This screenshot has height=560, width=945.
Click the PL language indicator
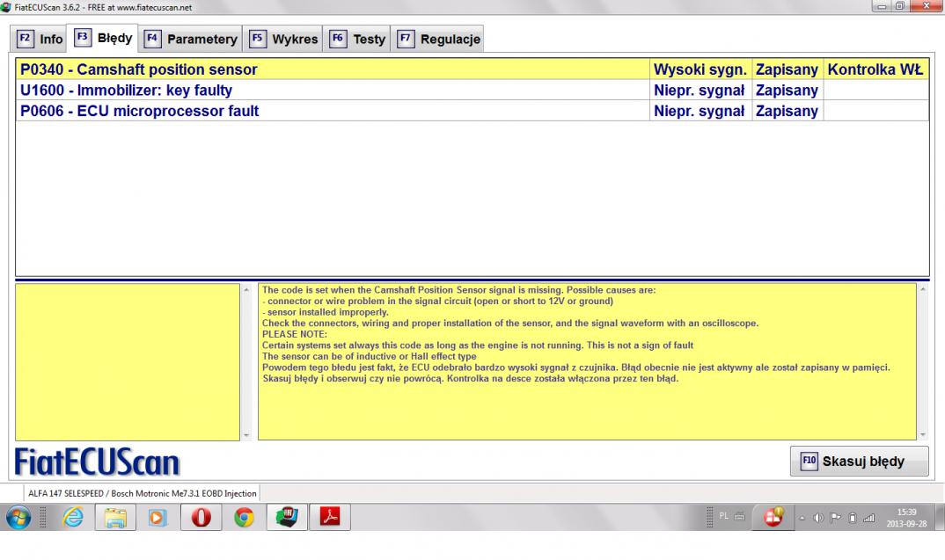tap(724, 516)
